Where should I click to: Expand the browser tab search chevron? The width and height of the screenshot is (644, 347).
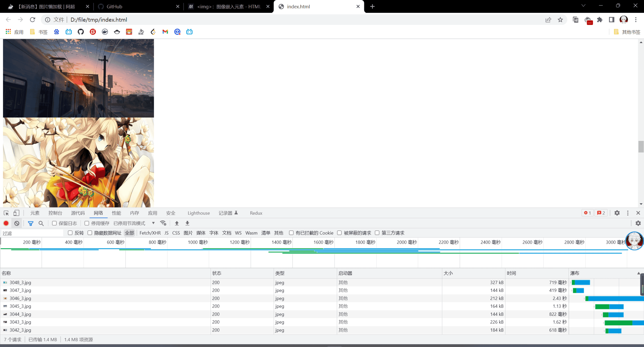(583, 6)
